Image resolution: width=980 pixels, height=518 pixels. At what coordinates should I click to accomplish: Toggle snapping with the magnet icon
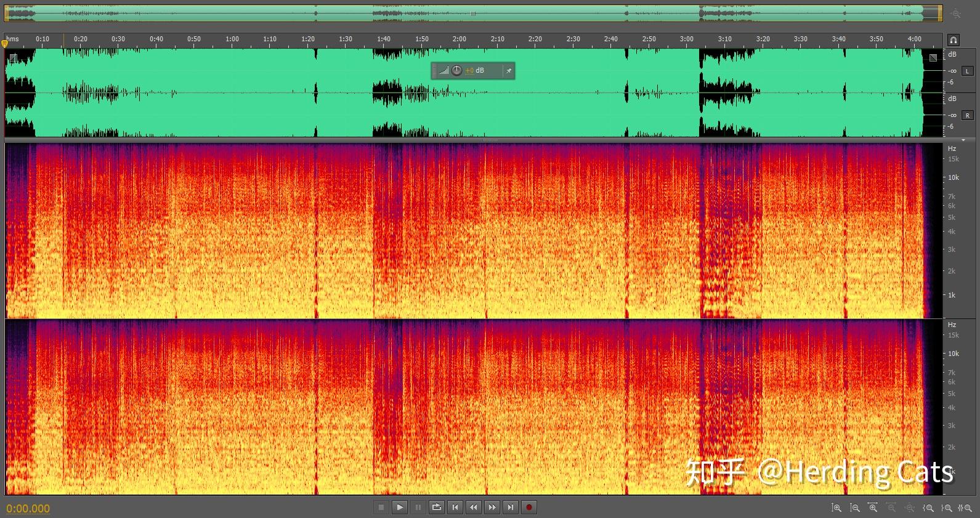tap(954, 40)
